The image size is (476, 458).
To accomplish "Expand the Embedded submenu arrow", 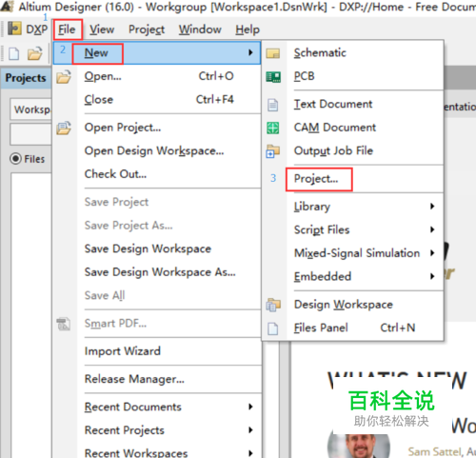I will click(x=432, y=276).
